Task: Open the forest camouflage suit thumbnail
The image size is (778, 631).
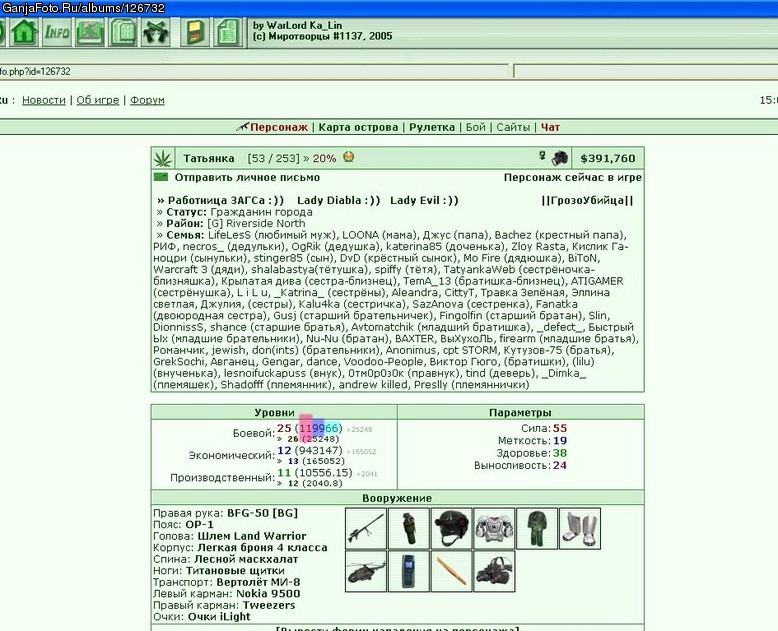Action: coord(537,528)
